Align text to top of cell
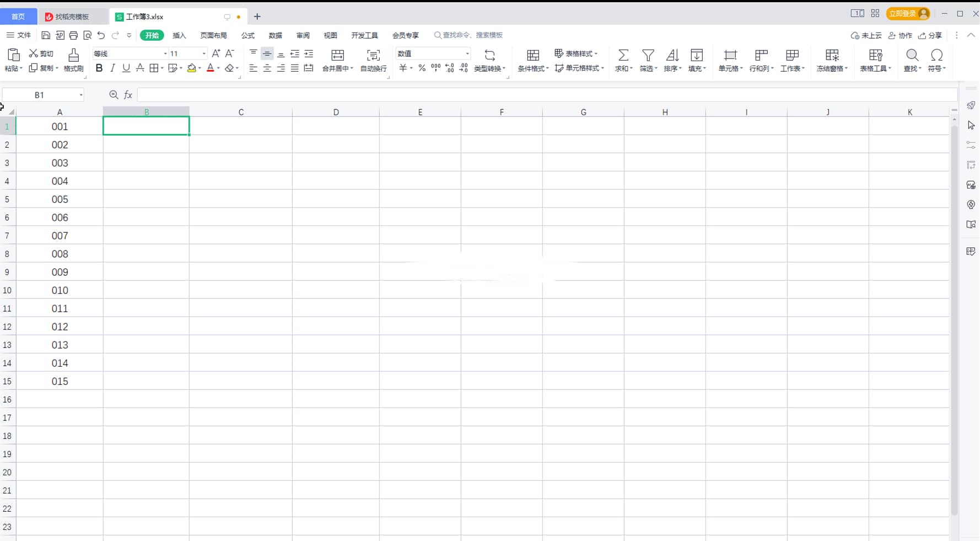 tap(253, 53)
